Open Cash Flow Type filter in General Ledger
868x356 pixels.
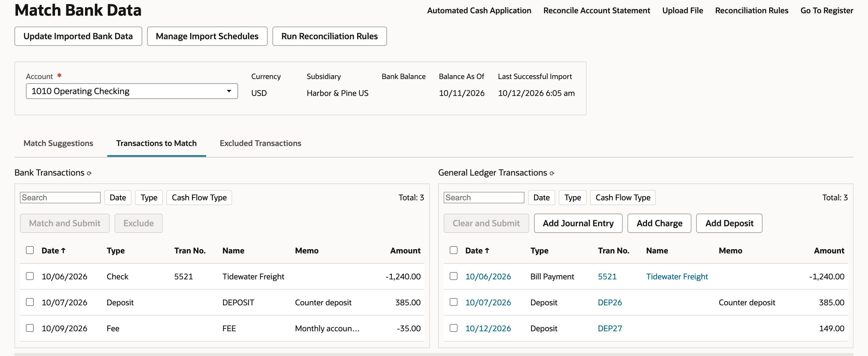pos(623,197)
